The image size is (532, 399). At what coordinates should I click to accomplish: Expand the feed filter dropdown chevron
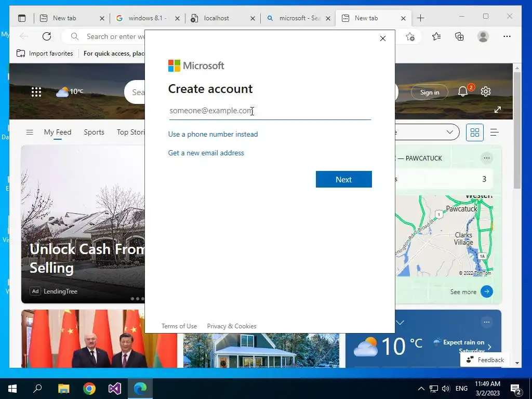(450, 132)
